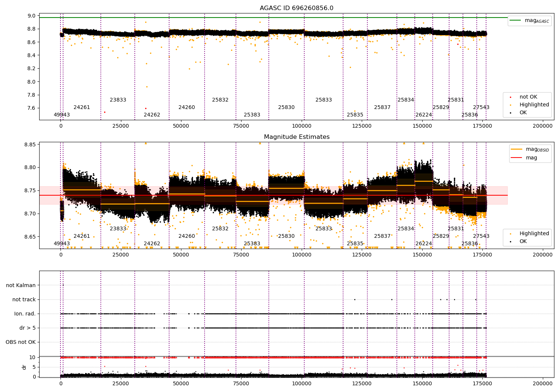Click OBSID label 25830 in the top plot

coord(286,108)
